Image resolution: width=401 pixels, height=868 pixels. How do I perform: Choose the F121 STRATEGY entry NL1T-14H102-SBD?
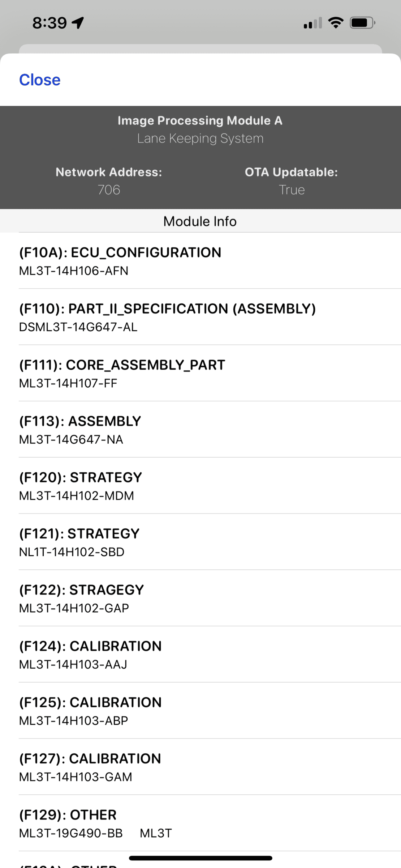(x=200, y=542)
